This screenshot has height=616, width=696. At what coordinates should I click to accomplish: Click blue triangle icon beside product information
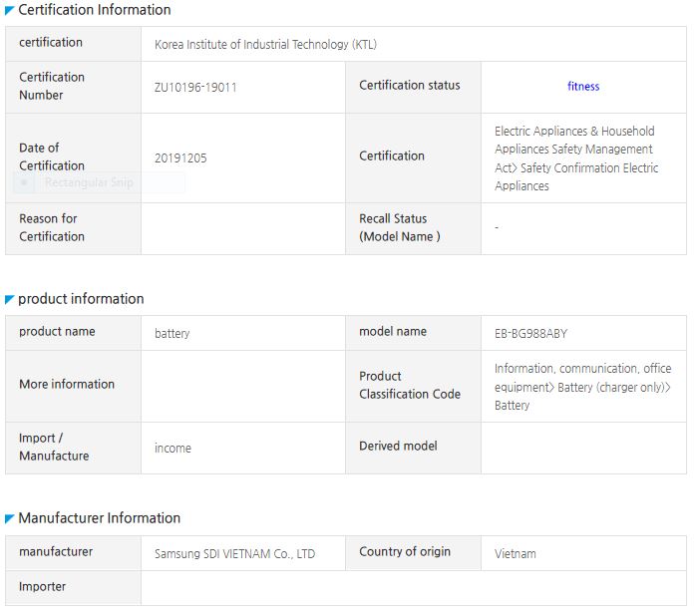(x=10, y=299)
